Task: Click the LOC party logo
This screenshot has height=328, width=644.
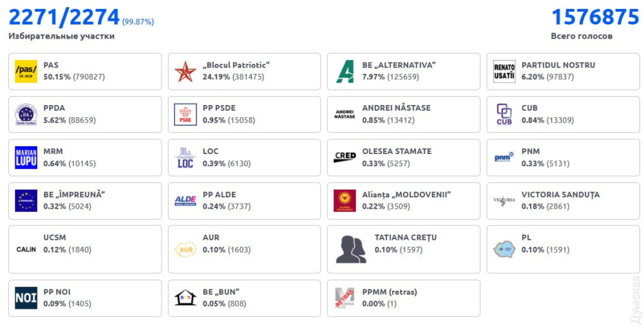Action: 185,158
